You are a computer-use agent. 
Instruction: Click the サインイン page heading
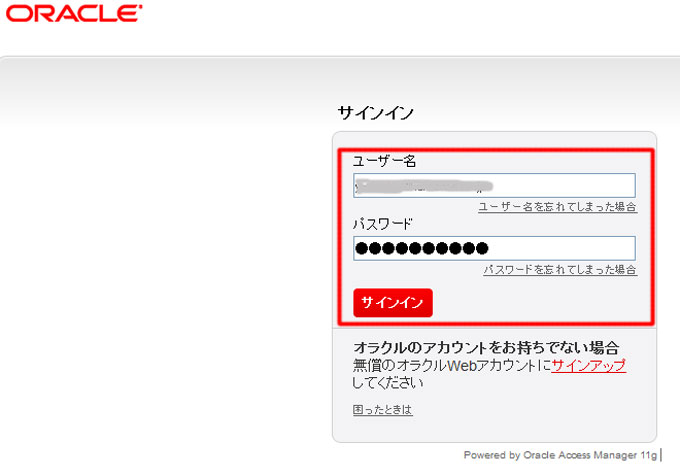(x=376, y=113)
